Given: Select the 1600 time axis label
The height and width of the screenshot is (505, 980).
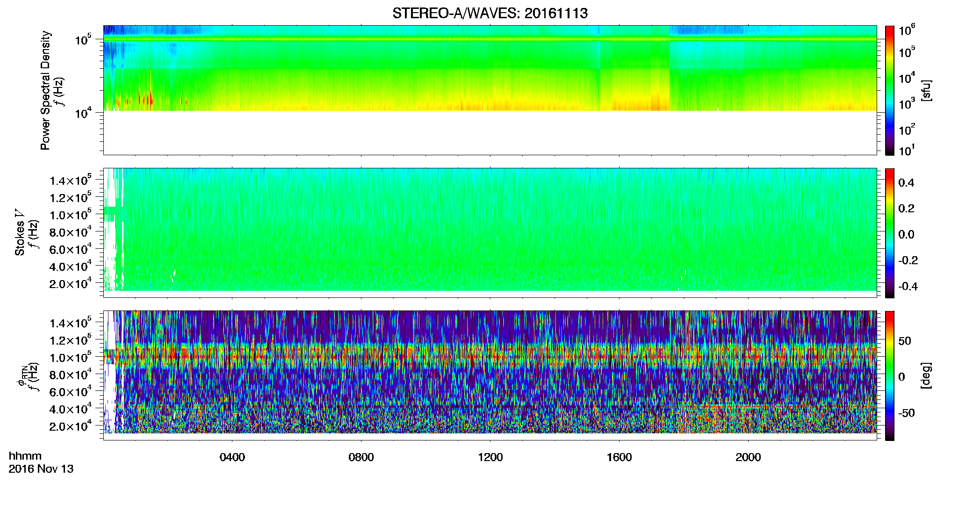Looking at the screenshot, I should 620,457.
